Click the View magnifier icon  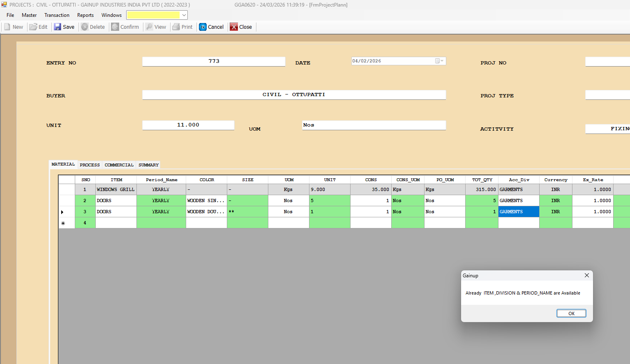coord(150,27)
